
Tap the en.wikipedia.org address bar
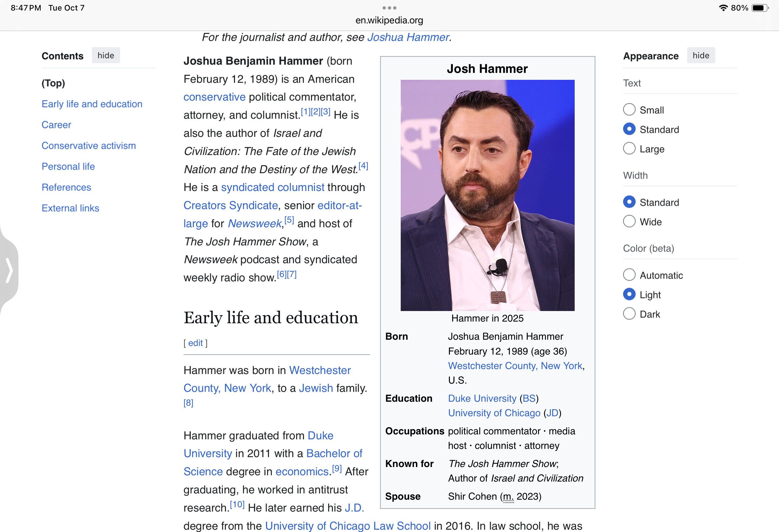(389, 20)
